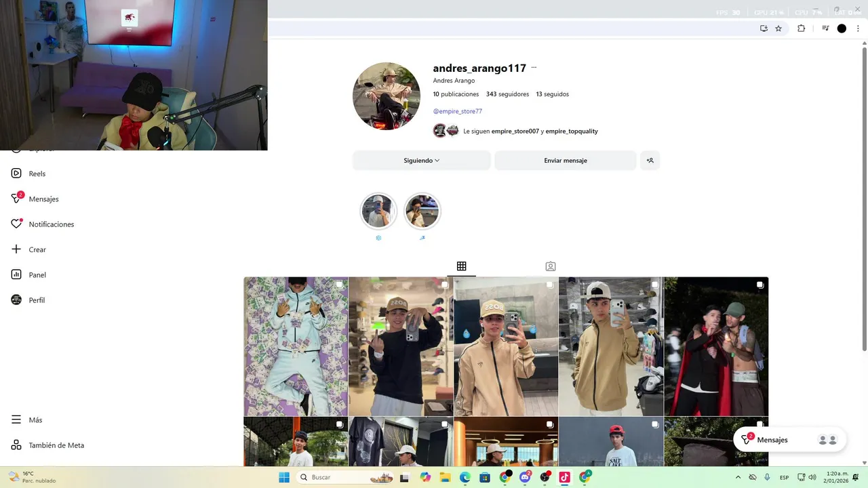
Task: Click the Enviar mensaje button
Action: point(565,161)
